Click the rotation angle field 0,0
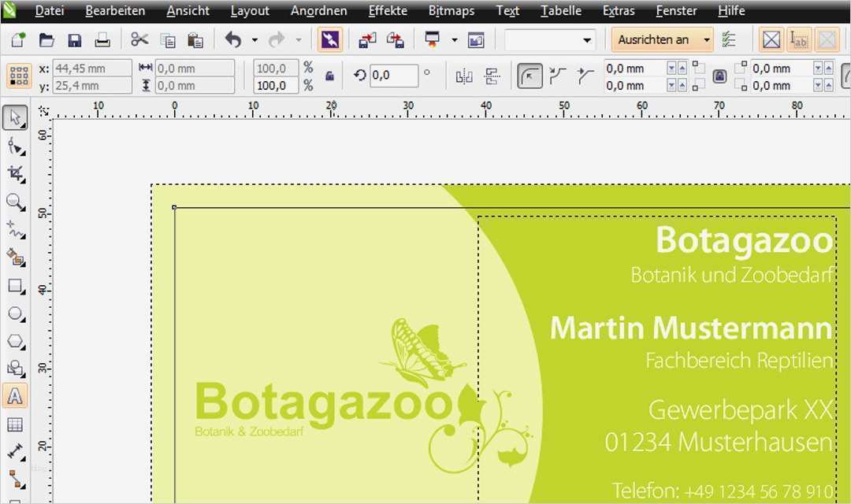The width and height of the screenshot is (851, 504). pos(393,76)
